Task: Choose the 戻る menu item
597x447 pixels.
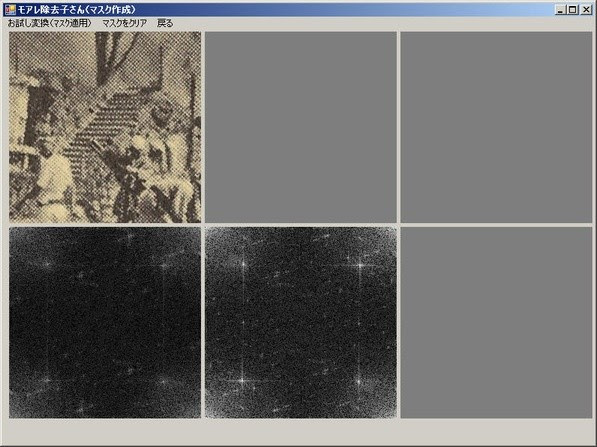Action: pos(165,23)
